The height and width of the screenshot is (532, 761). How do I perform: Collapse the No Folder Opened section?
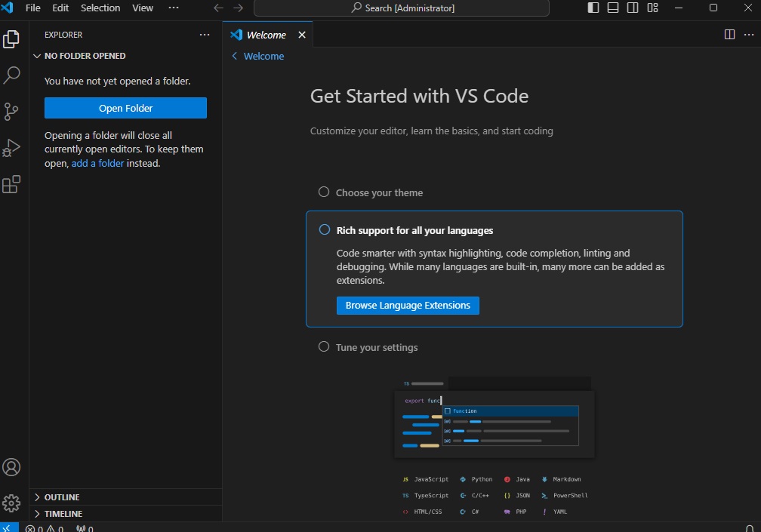pyautogui.click(x=85, y=56)
